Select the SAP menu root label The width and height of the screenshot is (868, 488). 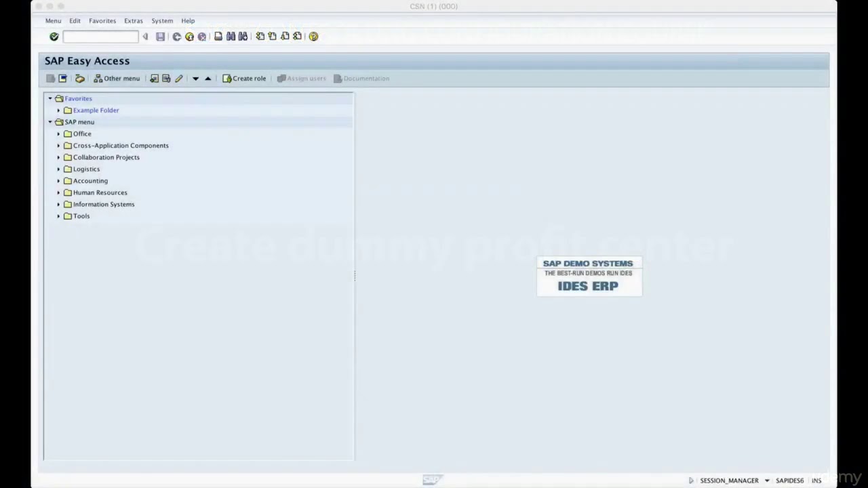[x=79, y=122]
